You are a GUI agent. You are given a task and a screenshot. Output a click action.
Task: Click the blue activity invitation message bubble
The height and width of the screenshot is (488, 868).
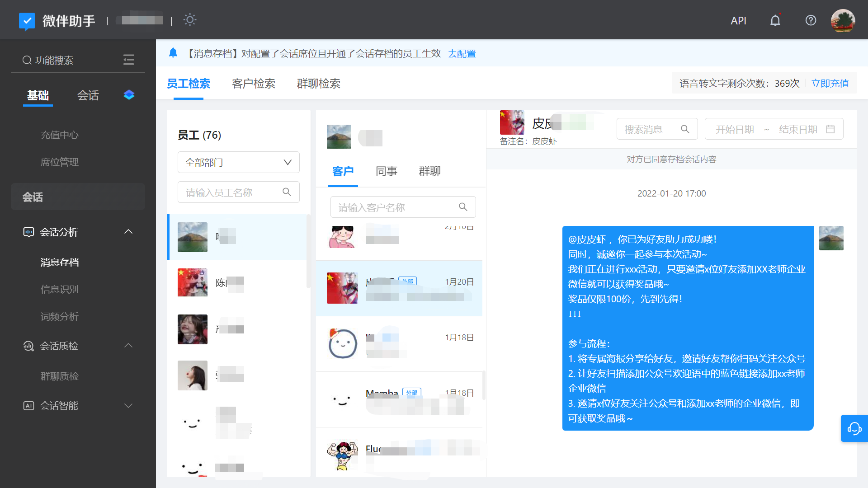[x=688, y=328]
